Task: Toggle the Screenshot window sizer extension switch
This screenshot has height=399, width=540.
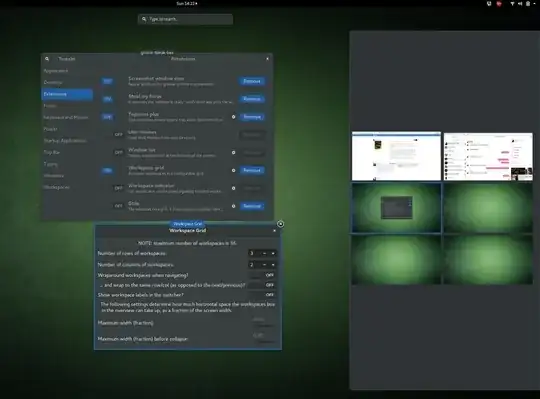Action: (112, 81)
